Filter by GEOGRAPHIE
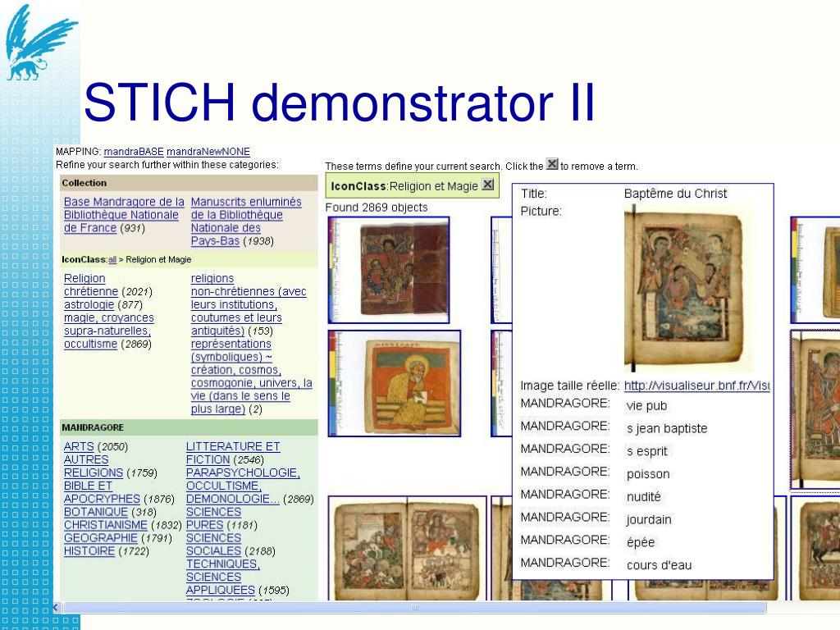 tap(101, 538)
